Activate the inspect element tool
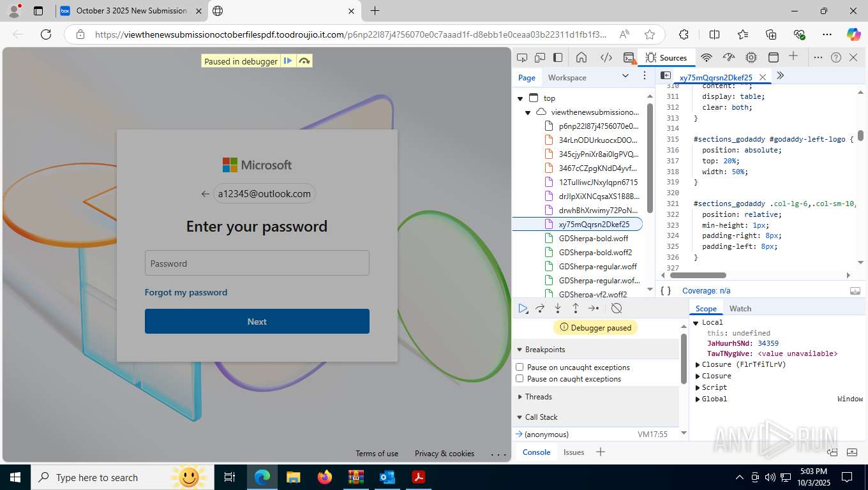 click(522, 57)
